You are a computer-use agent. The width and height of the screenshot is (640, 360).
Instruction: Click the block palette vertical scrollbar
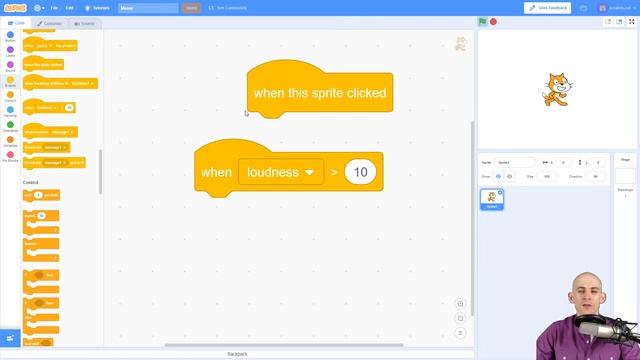tap(100, 172)
